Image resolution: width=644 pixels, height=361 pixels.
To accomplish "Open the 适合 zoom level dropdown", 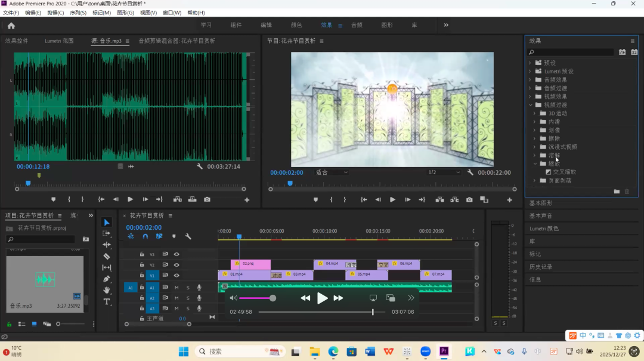I will pyautogui.click(x=332, y=172).
